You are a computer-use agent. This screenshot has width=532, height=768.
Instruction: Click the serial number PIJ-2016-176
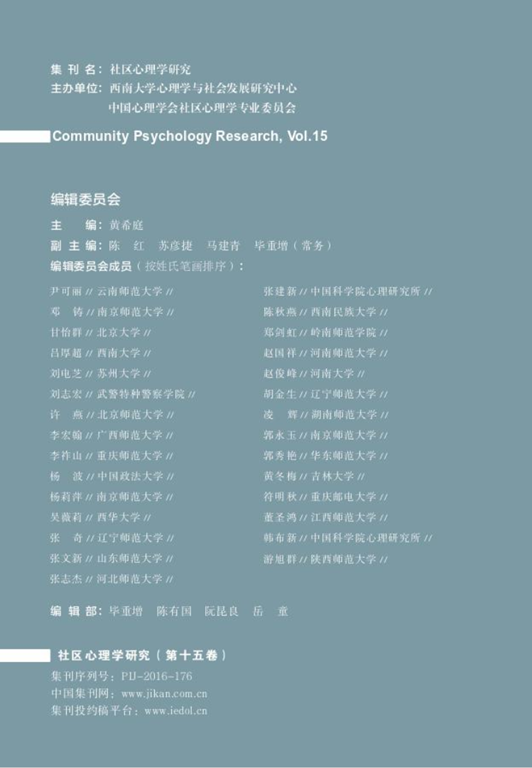coord(157,676)
